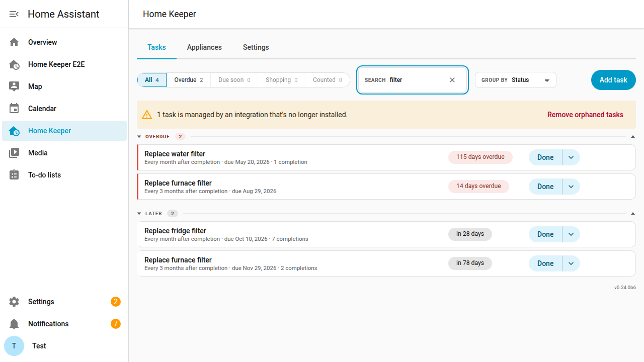Open Done options for Replace water filter
This screenshot has width=644, height=362.
tap(571, 157)
